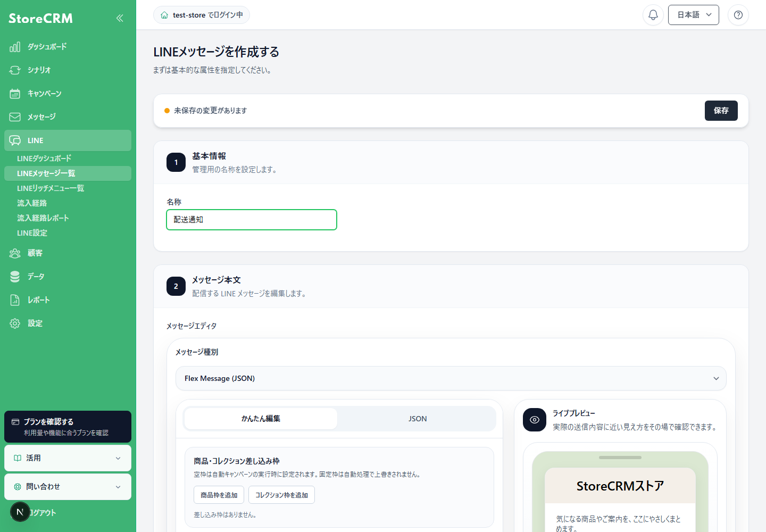
Task: Click the 基本情報 section heading
Action: tap(209, 156)
